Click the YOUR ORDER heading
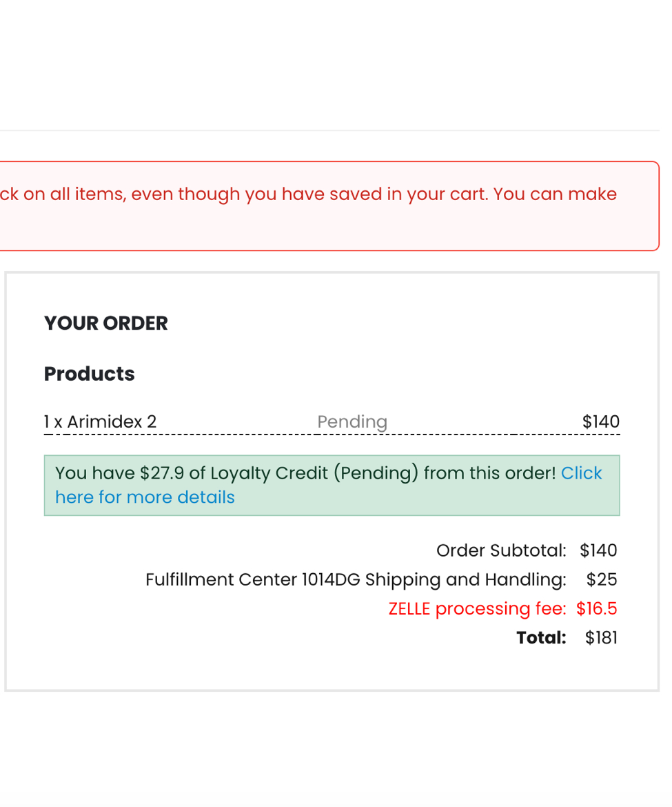The image size is (672, 807). tap(106, 323)
